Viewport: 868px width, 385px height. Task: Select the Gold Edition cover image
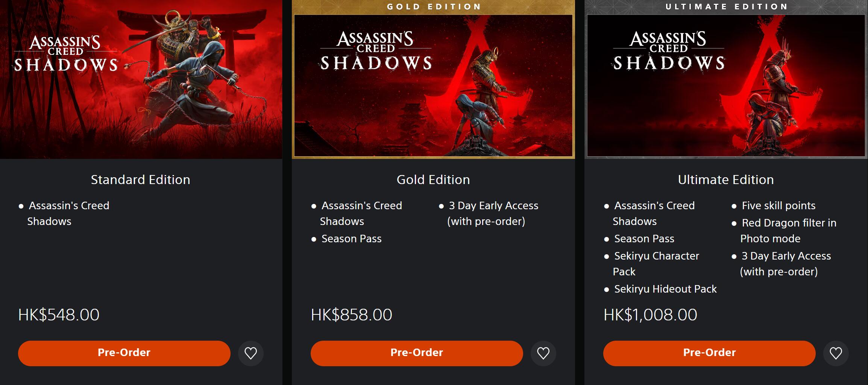coord(433,85)
